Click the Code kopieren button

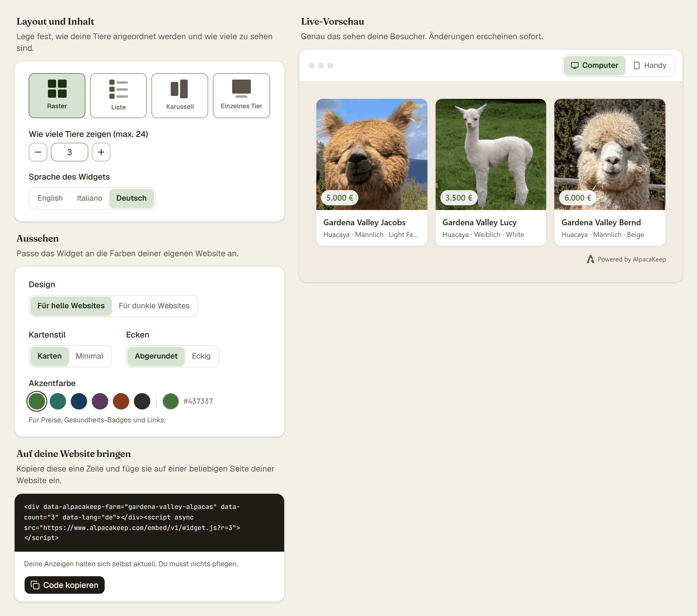coord(64,585)
